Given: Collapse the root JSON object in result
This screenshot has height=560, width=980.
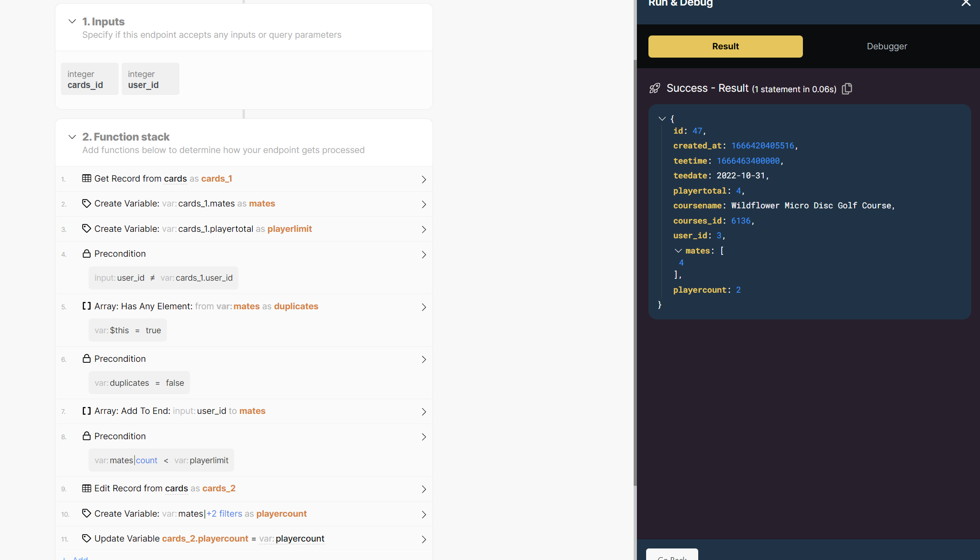Looking at the screenshot, I should pos(662,119).
